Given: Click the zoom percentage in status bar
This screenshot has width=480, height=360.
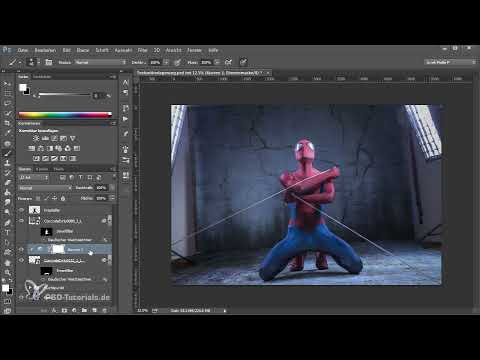Looking at the screenshot, I should click(142, 310).
